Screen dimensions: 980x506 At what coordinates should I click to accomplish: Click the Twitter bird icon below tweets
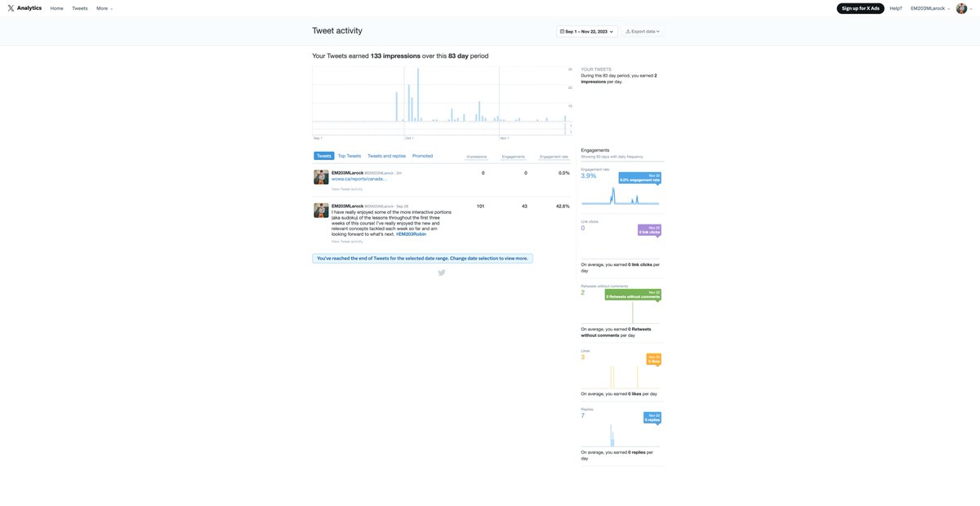pyautogui.click(x=442, y=273)
